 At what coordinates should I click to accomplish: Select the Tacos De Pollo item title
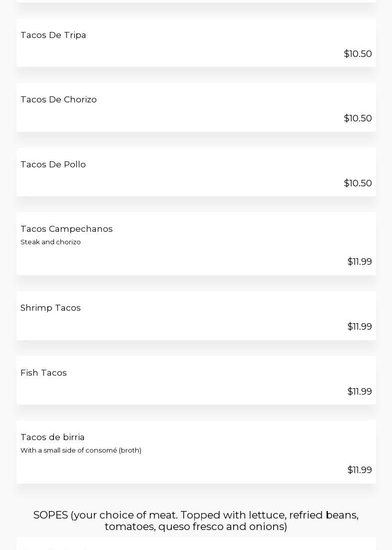(x=53, y=164)
